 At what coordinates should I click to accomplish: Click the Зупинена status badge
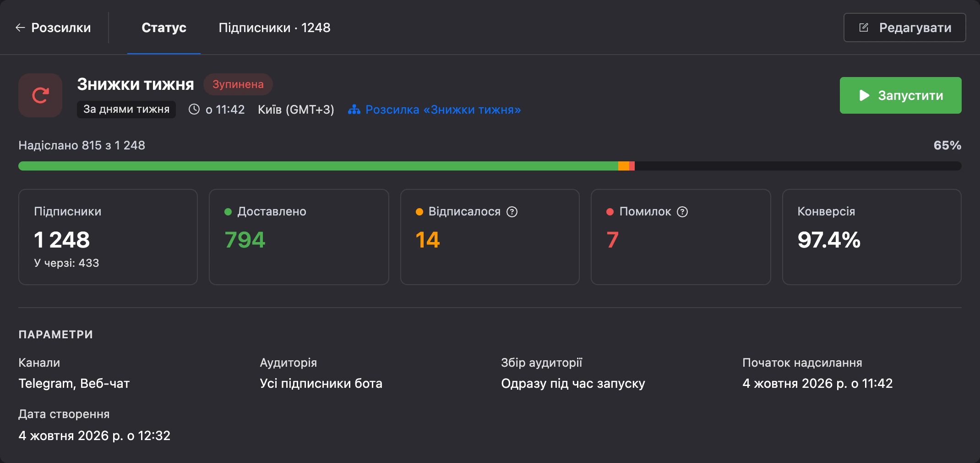click(x=238, y=84)
